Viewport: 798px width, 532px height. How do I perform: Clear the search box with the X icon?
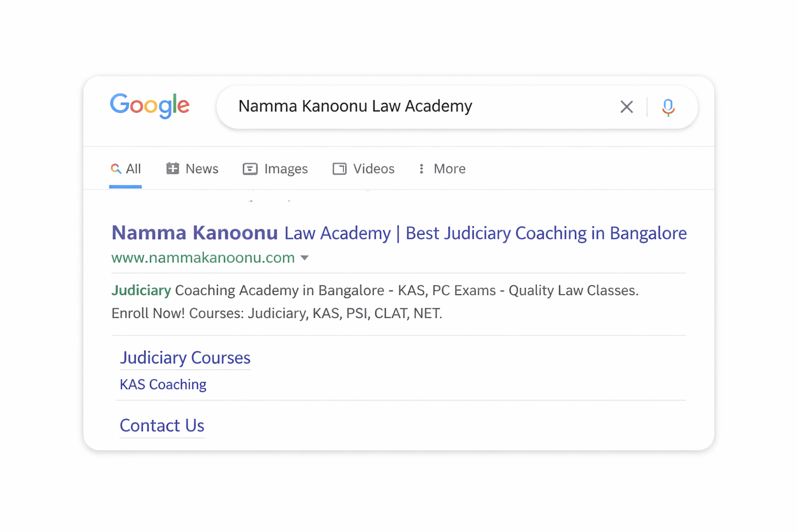pyautogui.click(x=627, y=107)
